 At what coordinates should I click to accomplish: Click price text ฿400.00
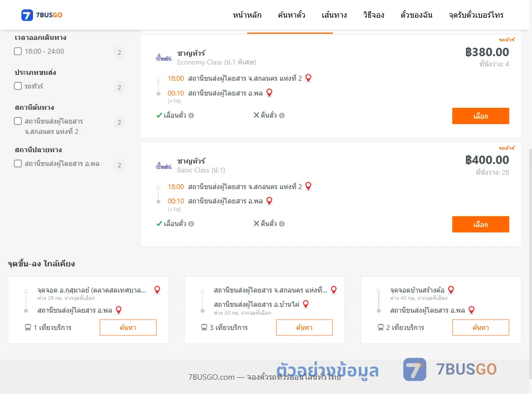[x=487, y=160]
